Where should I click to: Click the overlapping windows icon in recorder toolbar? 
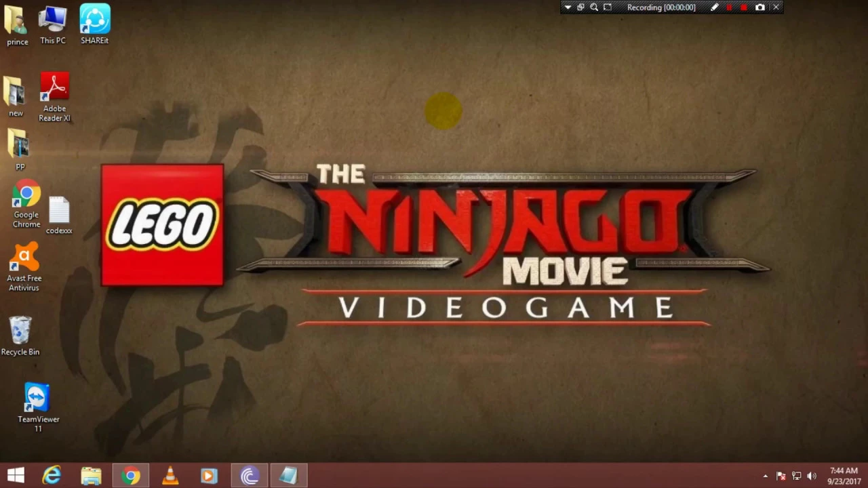coord(580,7)
